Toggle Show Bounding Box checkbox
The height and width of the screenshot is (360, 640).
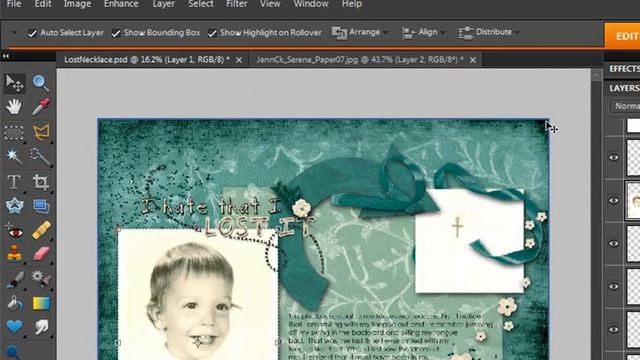tap(116, 33)
